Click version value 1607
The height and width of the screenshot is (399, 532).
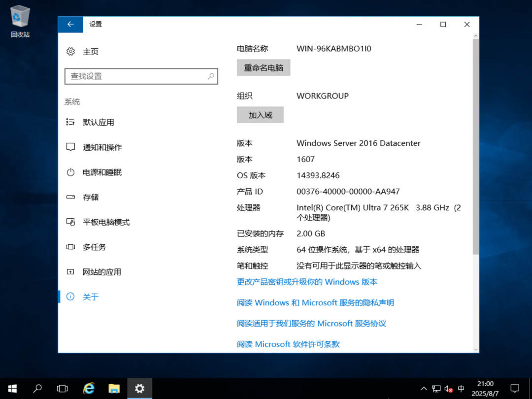coord(306,159)
